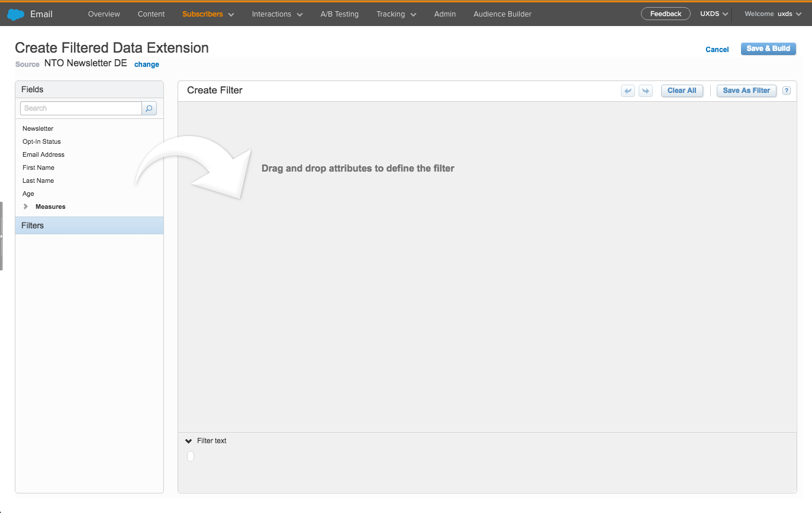Open the Interactions dropdown menu
Viewport: 812px width, 513px height.
pyautogui.click(x=277, y=14)
